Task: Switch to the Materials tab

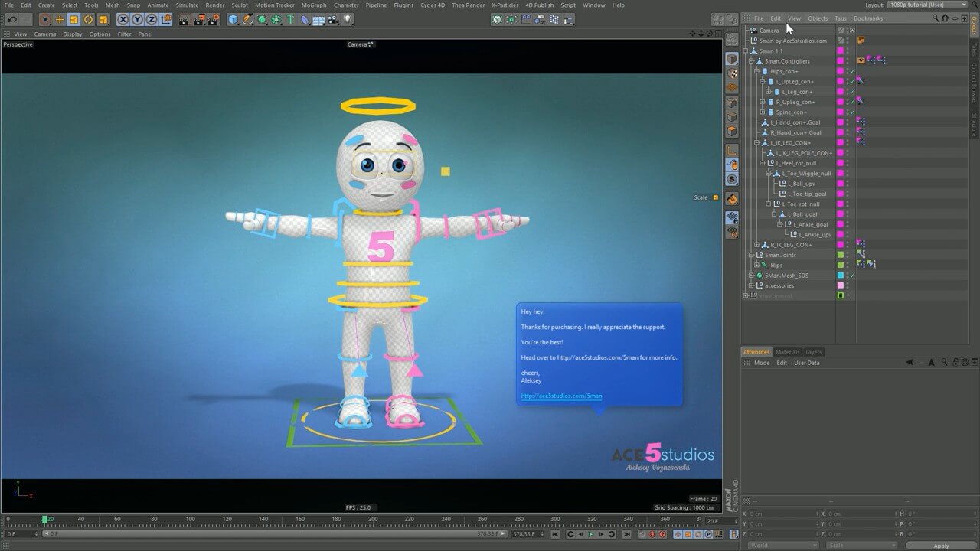Action: click(x=787, y=352)
